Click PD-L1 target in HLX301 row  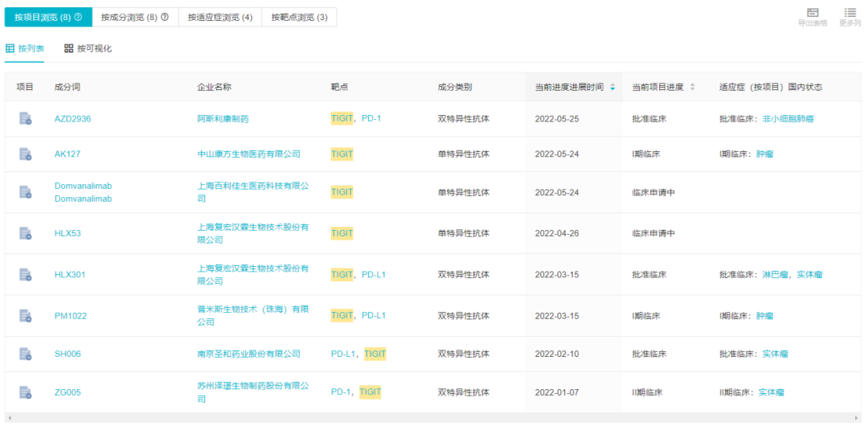pyautogui.click(x=374, y=274)
